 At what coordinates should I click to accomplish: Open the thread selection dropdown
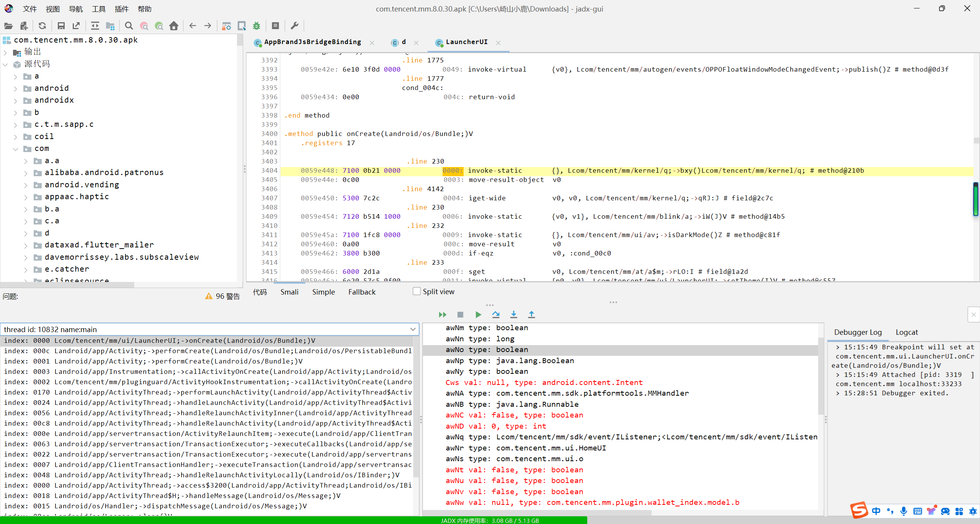click(x=413, y=329)
